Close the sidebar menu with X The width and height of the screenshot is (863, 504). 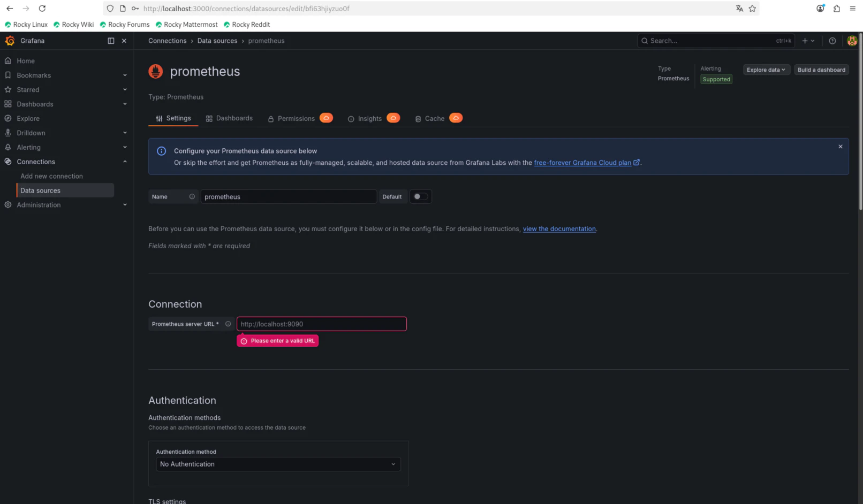(124, 41)
